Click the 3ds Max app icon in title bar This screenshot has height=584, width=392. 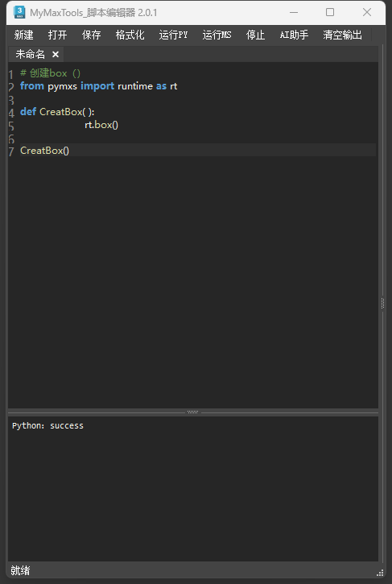19,12
